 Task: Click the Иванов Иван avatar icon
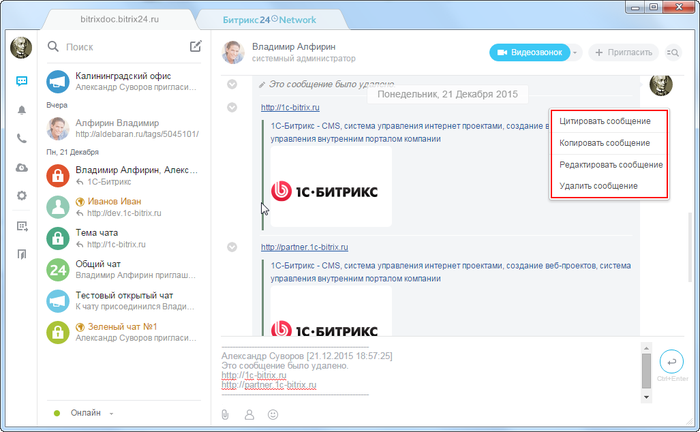(58, 207)
